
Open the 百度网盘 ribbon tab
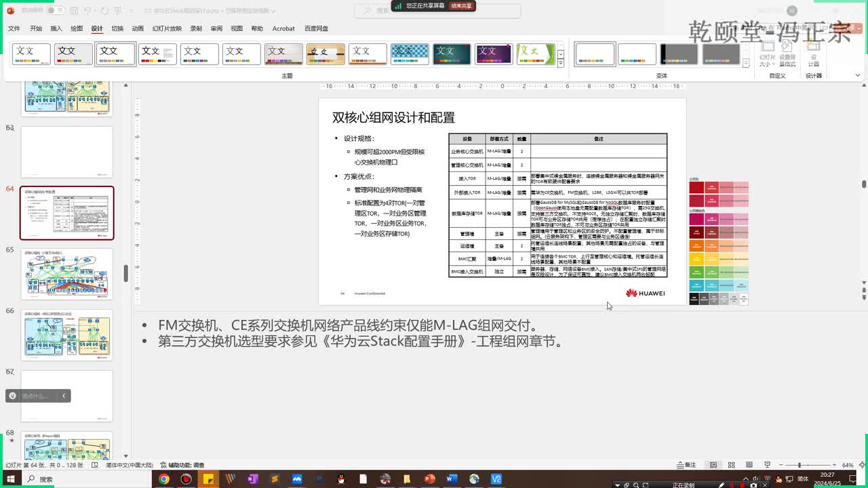[x=316, y=28]
